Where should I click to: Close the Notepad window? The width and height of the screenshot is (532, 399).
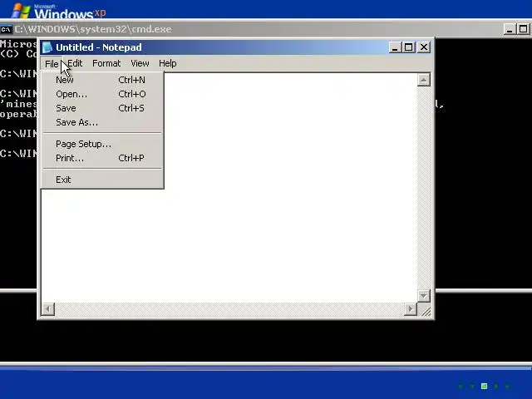tap(424, 47)
